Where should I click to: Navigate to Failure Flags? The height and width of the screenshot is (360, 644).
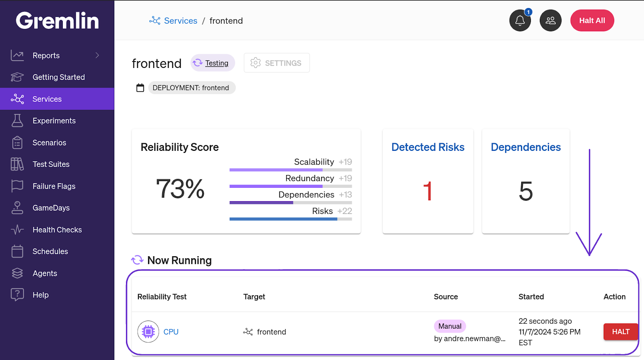[x=57, y=186]
